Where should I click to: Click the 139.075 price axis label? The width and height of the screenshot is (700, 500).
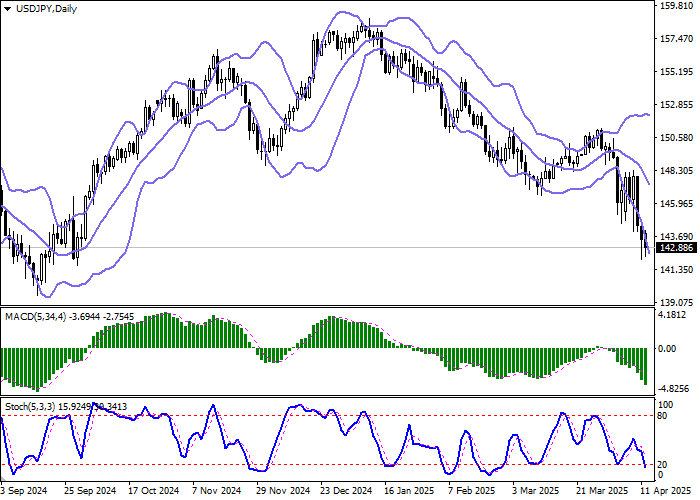677,303
